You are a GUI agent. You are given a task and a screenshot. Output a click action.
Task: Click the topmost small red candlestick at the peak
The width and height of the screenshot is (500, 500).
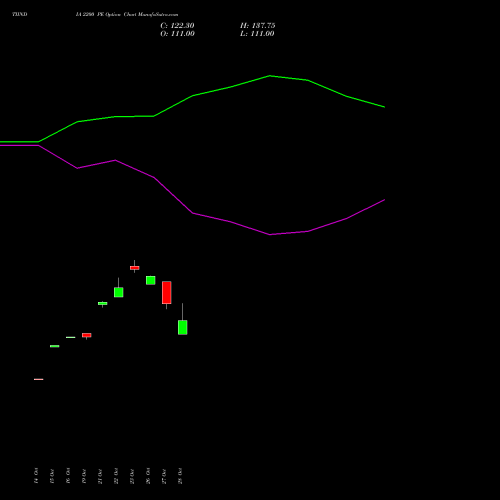click(135, 268)
